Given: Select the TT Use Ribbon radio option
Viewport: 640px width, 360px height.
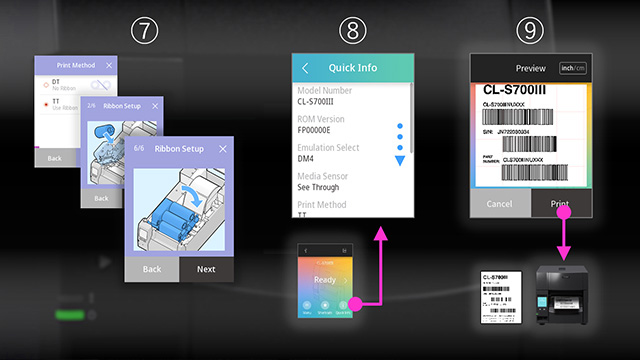Looking at the screenshot, I should point(46,104).
